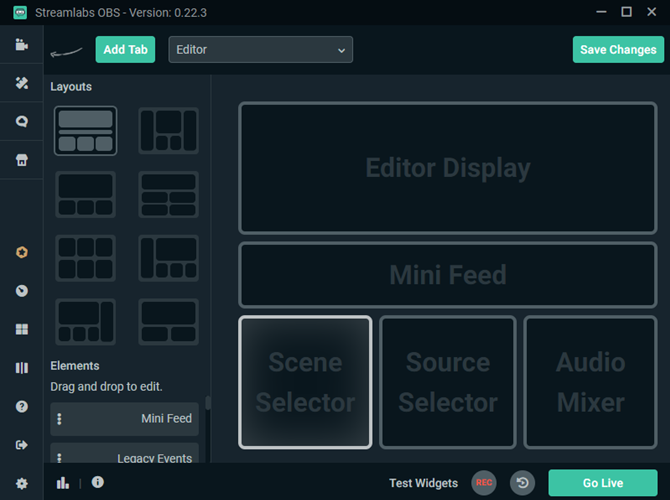Click the Elements heading text
The height and width of the screenshot is (500, 670).
click(75, 366)
